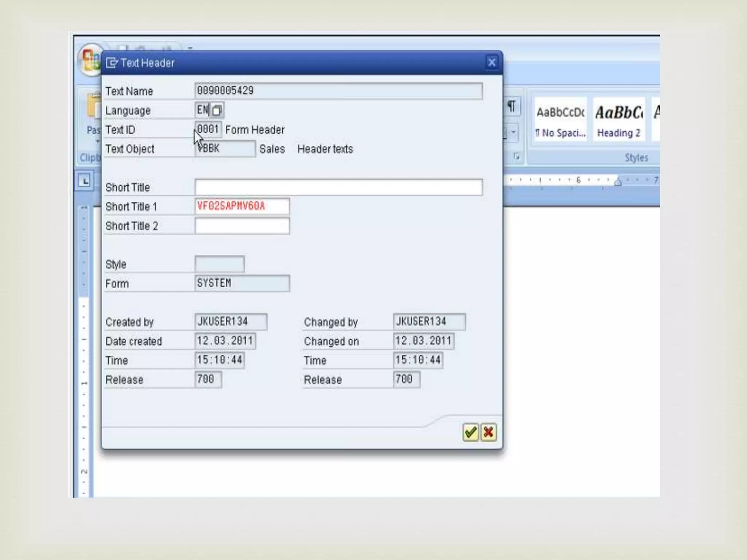747x560 pixels.
Task: Cancel with the red X button
Action: click(488, 433)
